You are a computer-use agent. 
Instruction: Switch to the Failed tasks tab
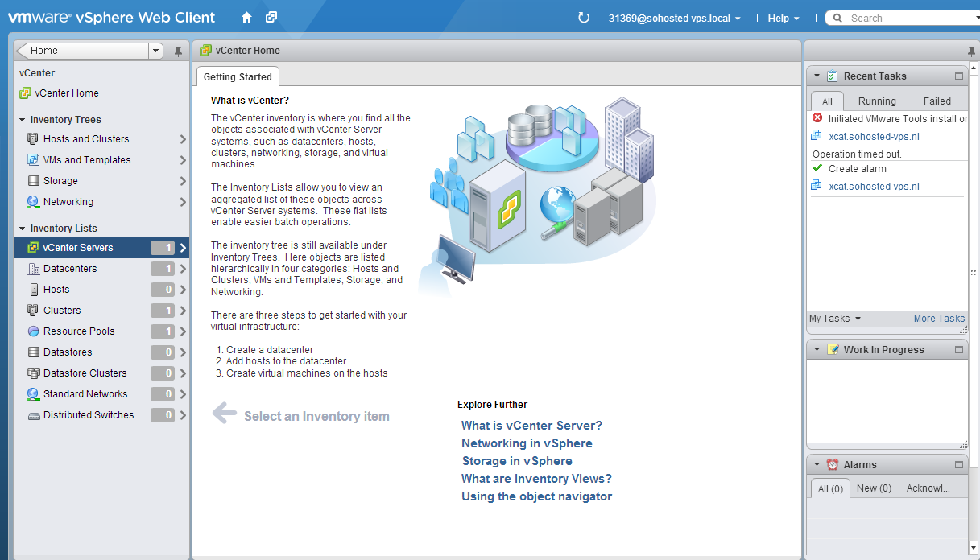(937, 101)
